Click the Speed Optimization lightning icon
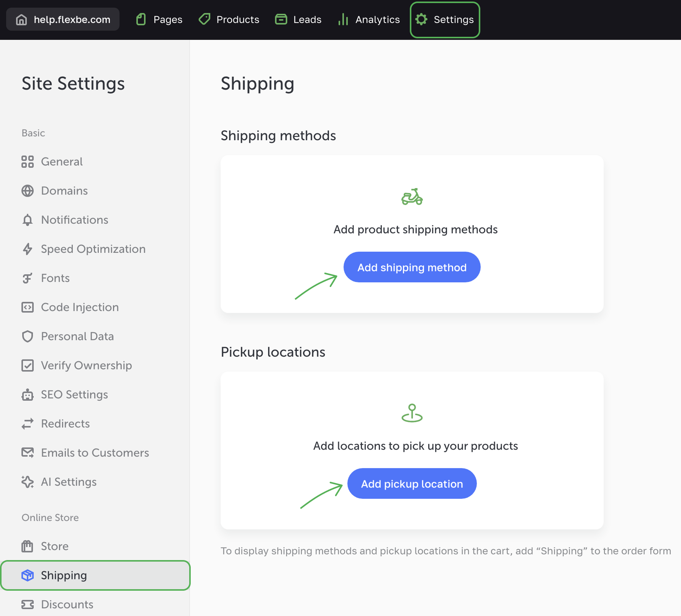 (28, 249)
